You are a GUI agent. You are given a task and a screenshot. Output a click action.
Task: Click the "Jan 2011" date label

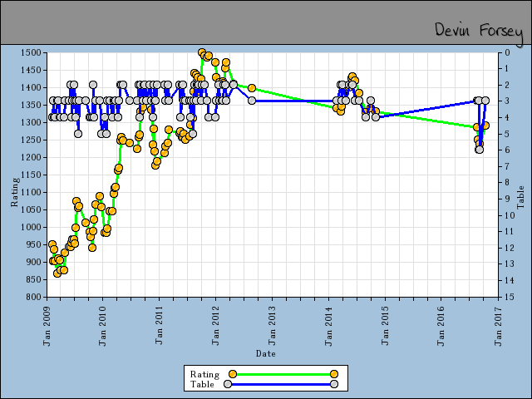(x=159, y=325)
